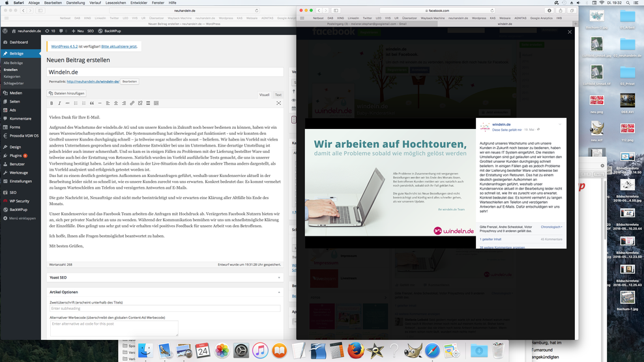Open the Chronologisch comment sort dropdown
Image resolution: width=644 pixels, height=362 pixels.
[x=551, y=227]
